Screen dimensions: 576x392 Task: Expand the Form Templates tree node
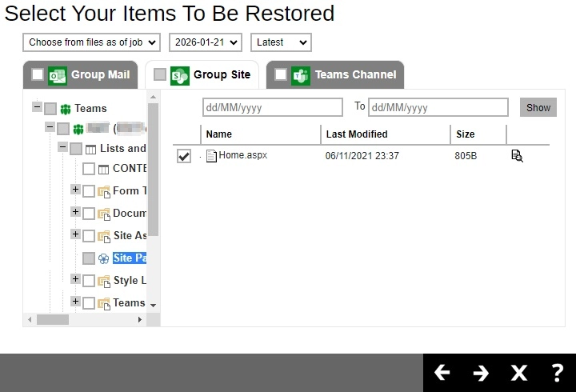click(75, 190)
